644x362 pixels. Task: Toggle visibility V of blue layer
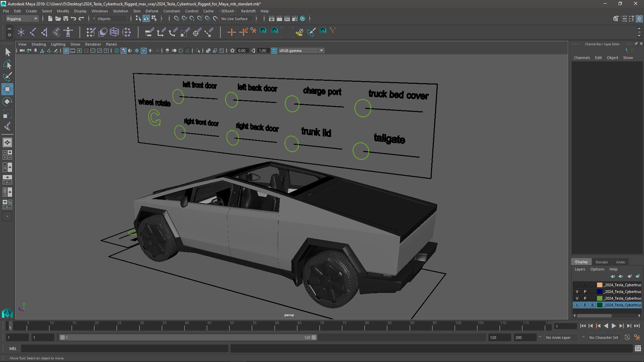click(577, 292)
